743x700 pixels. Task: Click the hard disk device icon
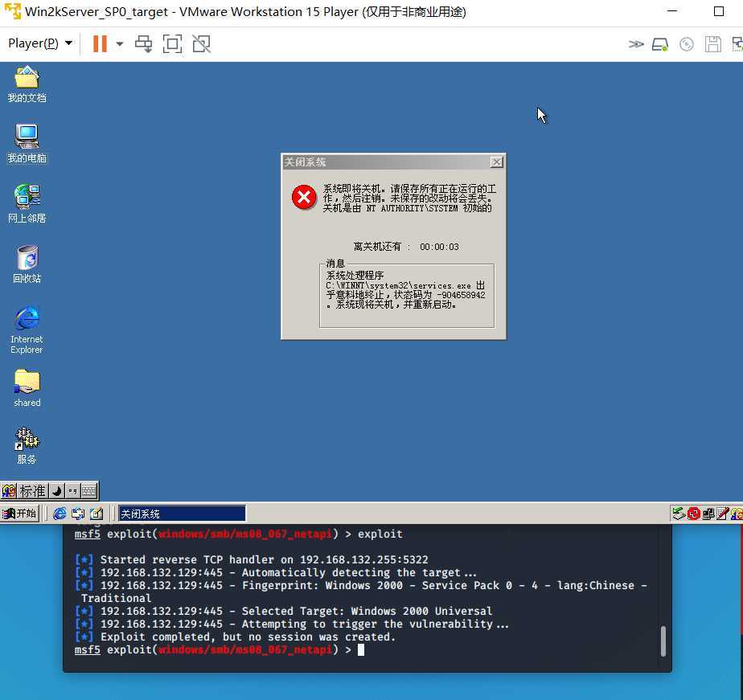660,44
